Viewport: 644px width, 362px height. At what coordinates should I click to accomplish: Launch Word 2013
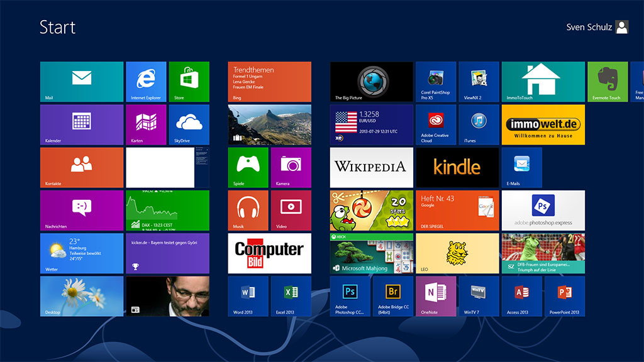(248, 297)
